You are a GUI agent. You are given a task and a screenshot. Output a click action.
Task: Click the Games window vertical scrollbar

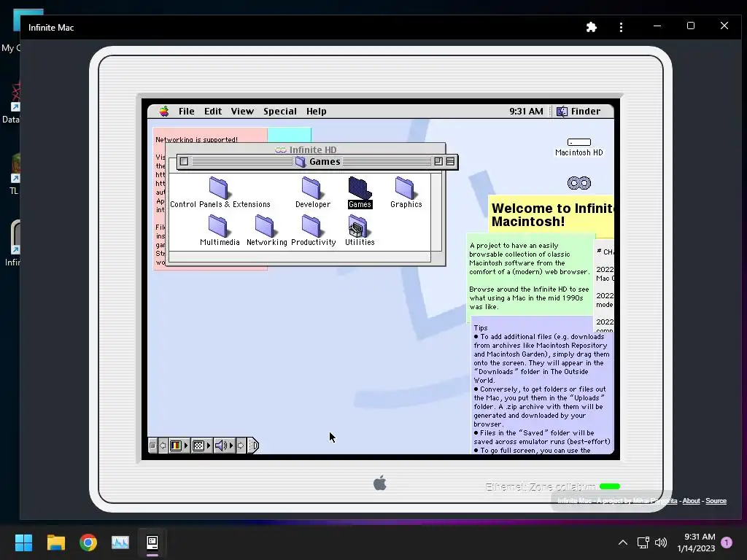point(436,212)
